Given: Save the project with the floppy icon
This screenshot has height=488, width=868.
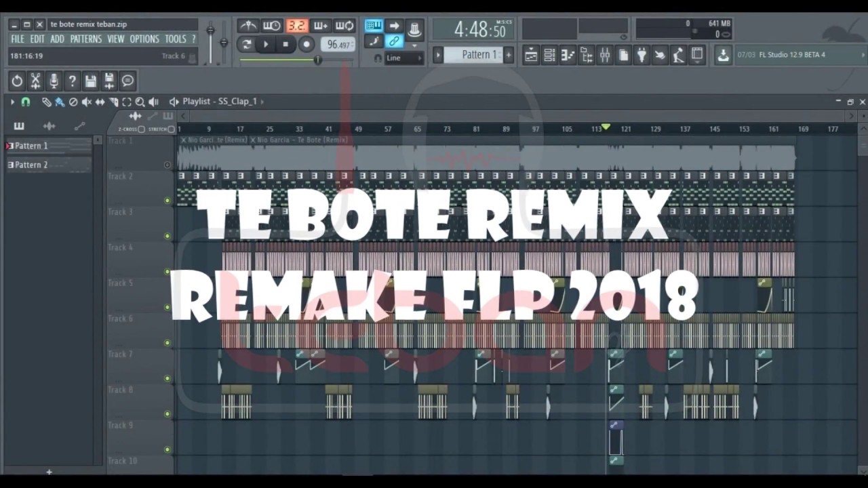Looking at the screenshot, I should click(x=90, y=81).
